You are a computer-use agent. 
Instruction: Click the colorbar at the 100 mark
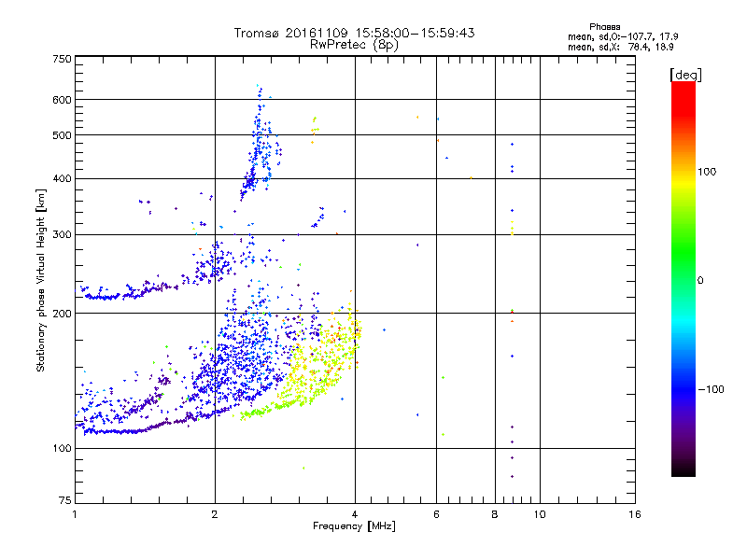684,172
